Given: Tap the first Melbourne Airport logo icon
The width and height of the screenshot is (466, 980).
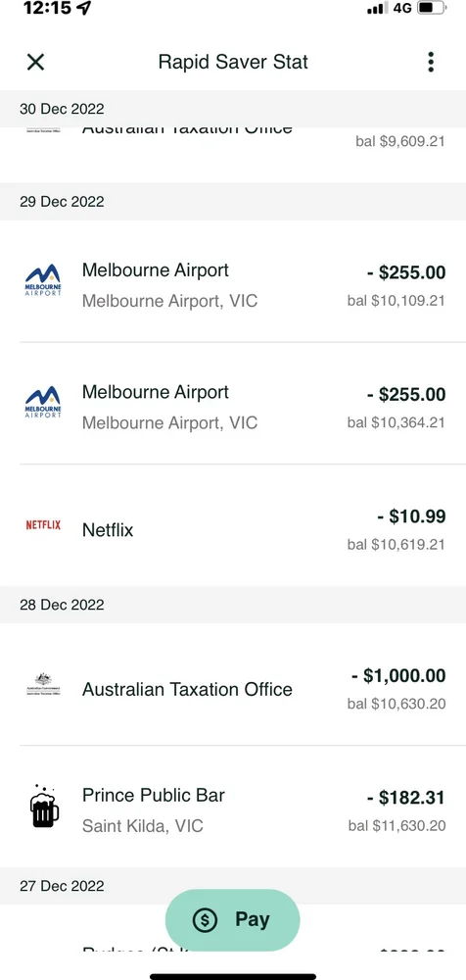Looking at the screenshot, I should (x=43, y=280).
